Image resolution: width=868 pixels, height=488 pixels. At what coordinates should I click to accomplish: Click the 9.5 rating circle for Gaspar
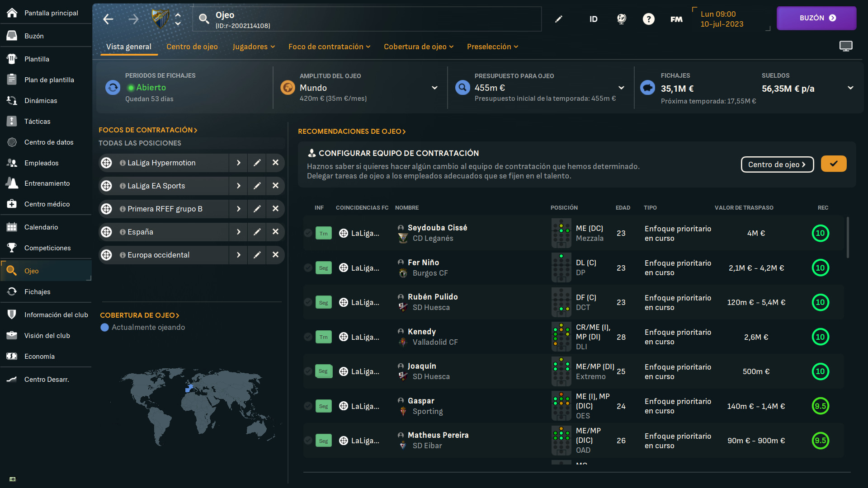(x=820, y=406)
